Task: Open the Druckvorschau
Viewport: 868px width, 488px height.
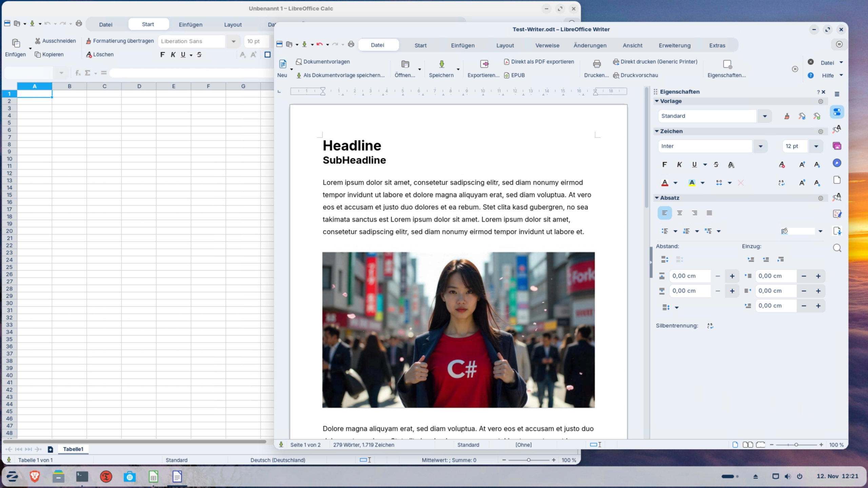Action: coord(639,75)
